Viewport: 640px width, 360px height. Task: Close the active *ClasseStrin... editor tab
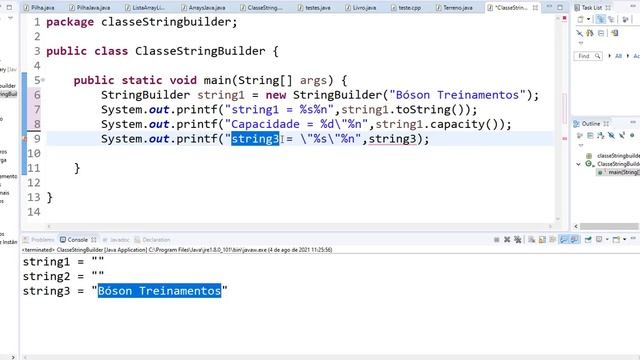tap(535, 8)
